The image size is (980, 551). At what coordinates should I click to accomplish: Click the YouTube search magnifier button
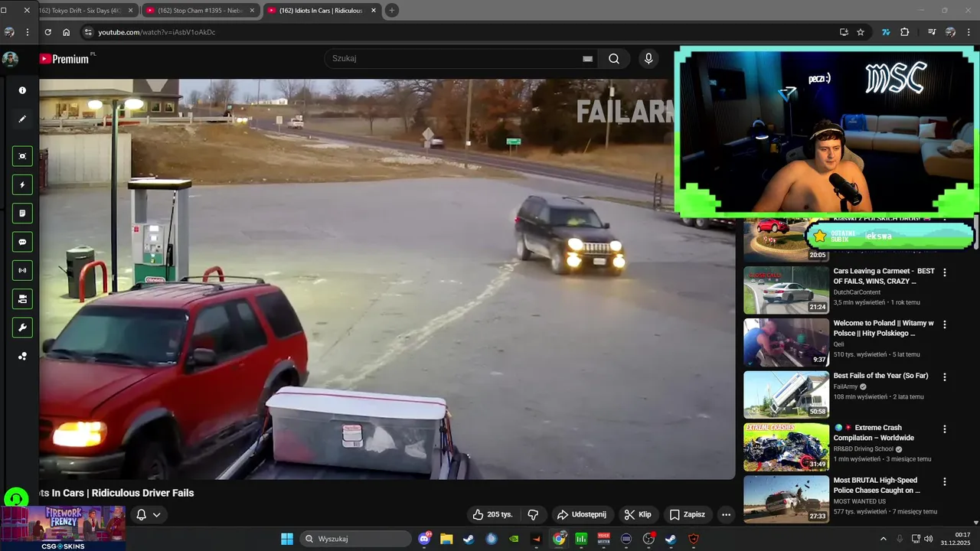(x=614, y=59)
